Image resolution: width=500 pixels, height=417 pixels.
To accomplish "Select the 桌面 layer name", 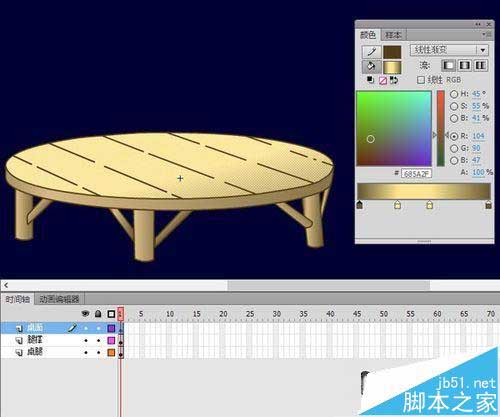I will 35,328.
